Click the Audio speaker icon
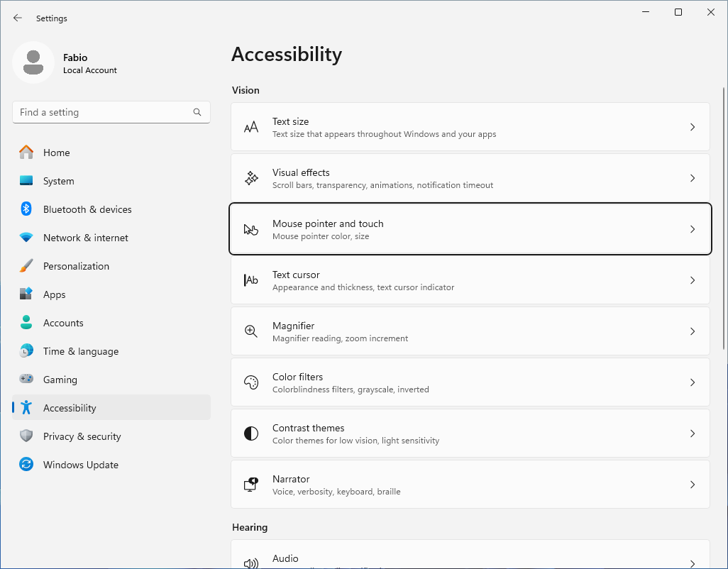Viewport: 728px width, 569px height. tap(251, 563)
